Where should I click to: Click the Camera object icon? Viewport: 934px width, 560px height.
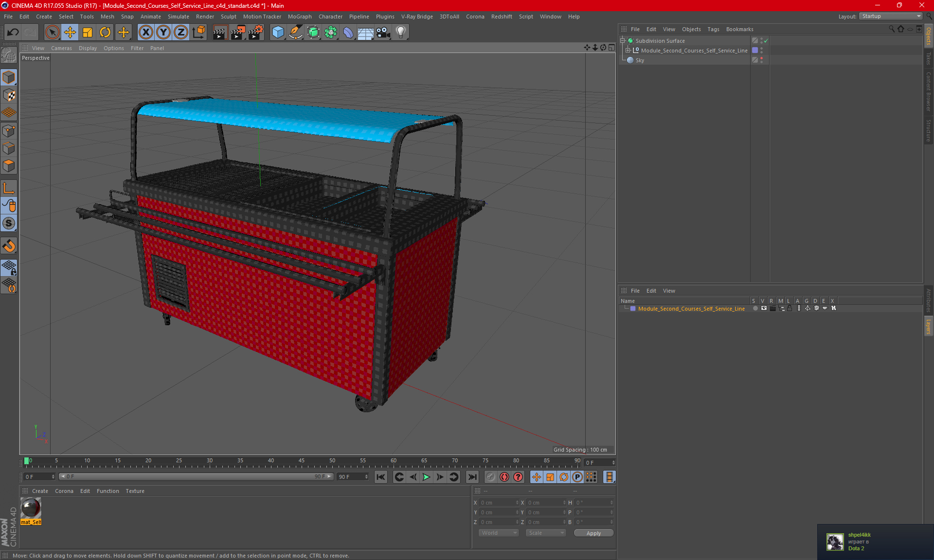pyautogui.click(x=383, y=33)
